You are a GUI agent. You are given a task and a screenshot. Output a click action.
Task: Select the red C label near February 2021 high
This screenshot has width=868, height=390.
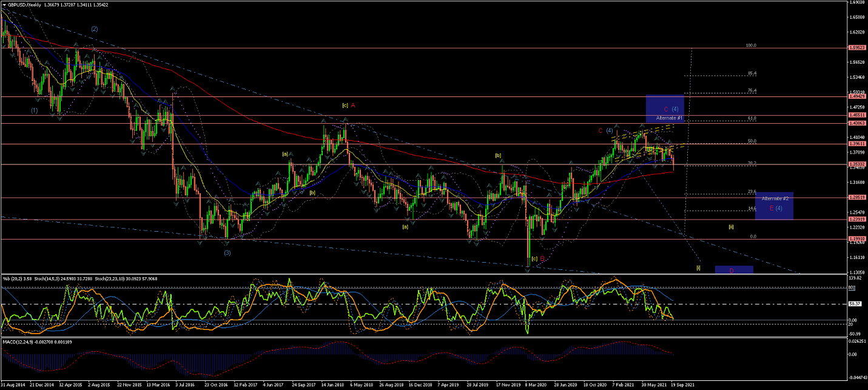click(601, 130)
